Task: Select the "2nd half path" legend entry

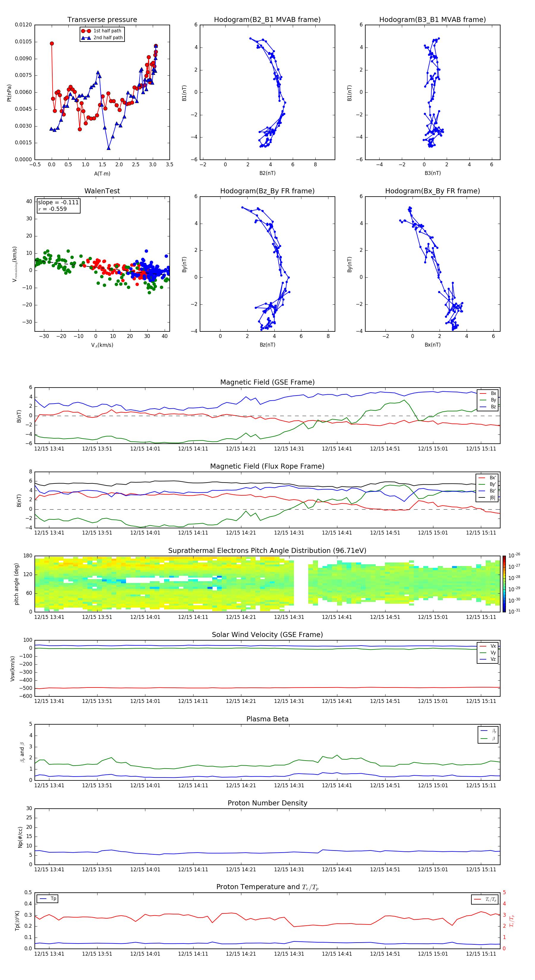Action: coord(102,38)
